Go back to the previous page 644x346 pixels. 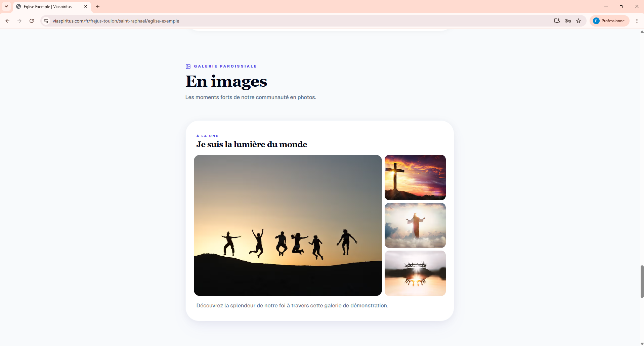click(x=7, y=21)
